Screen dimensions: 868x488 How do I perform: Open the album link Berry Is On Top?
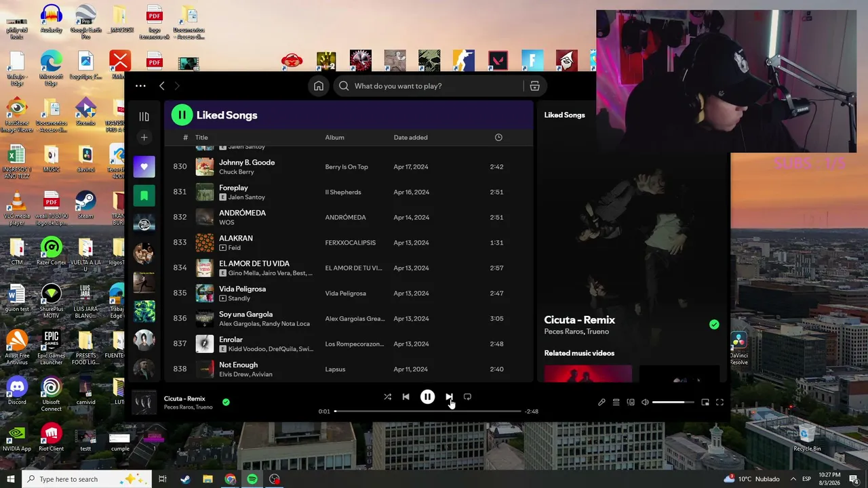click(347, 167)
